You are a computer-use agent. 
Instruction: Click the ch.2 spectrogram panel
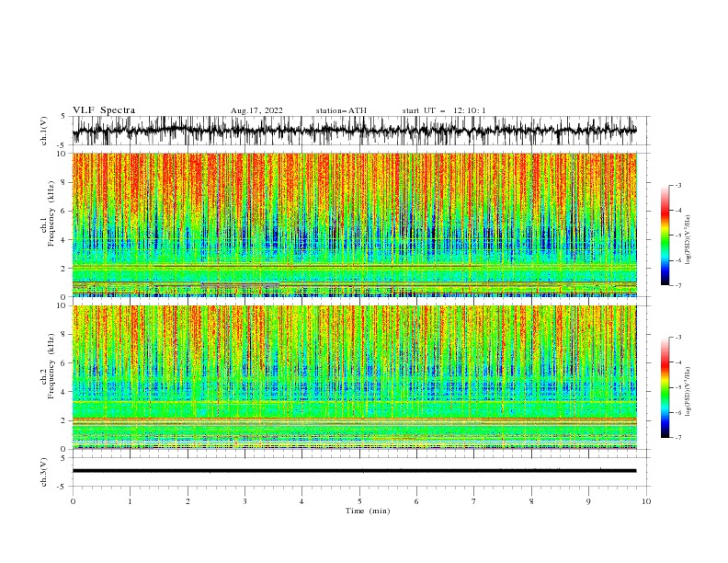point(354,377)
